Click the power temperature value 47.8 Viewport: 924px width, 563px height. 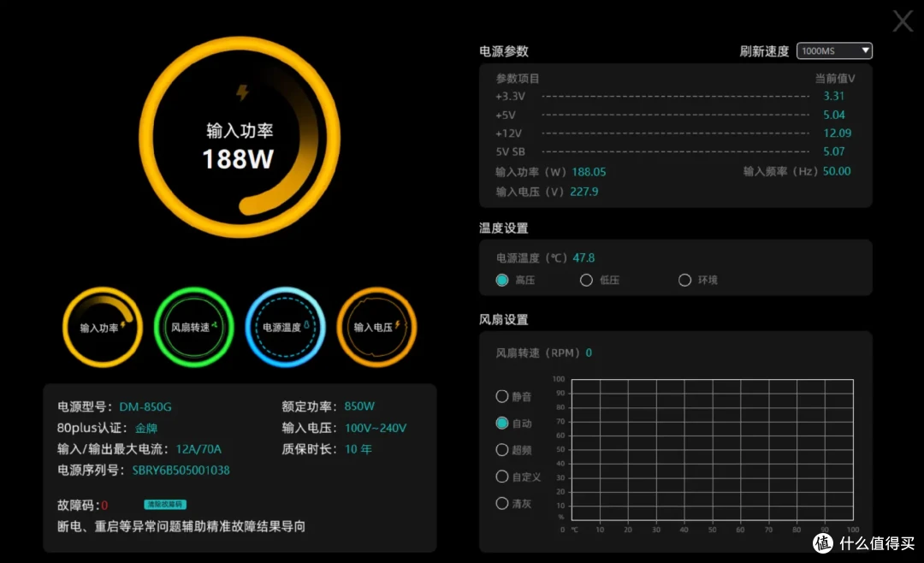(x=583, y=258)
